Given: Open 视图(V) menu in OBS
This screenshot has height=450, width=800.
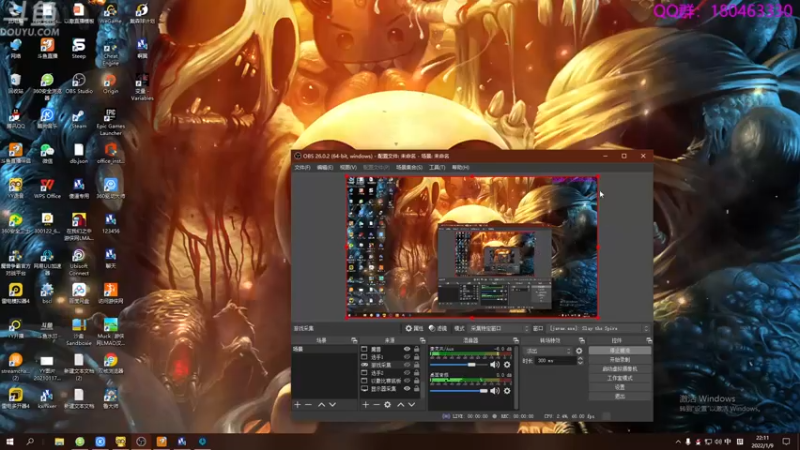Looking at the screenshot, I should coord(348,167).
